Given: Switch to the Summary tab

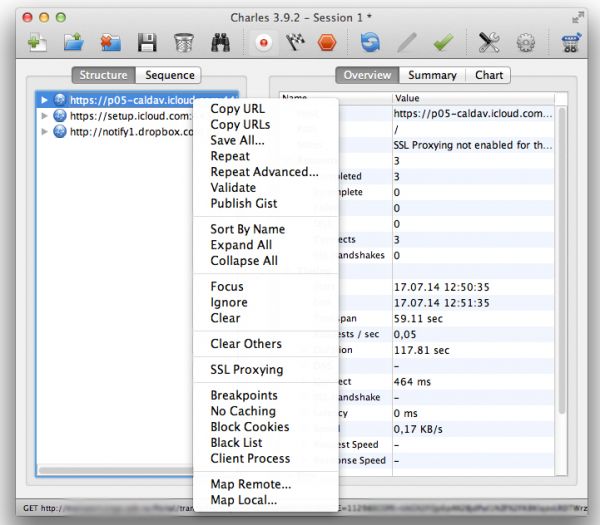Looking at the screenshot, I should (432, 75).
